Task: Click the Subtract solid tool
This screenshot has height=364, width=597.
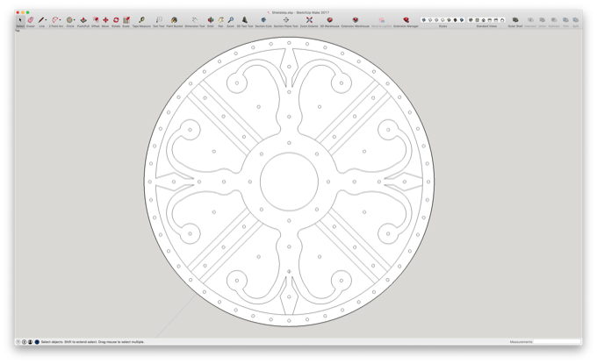Action: click(x=554, y=20)
